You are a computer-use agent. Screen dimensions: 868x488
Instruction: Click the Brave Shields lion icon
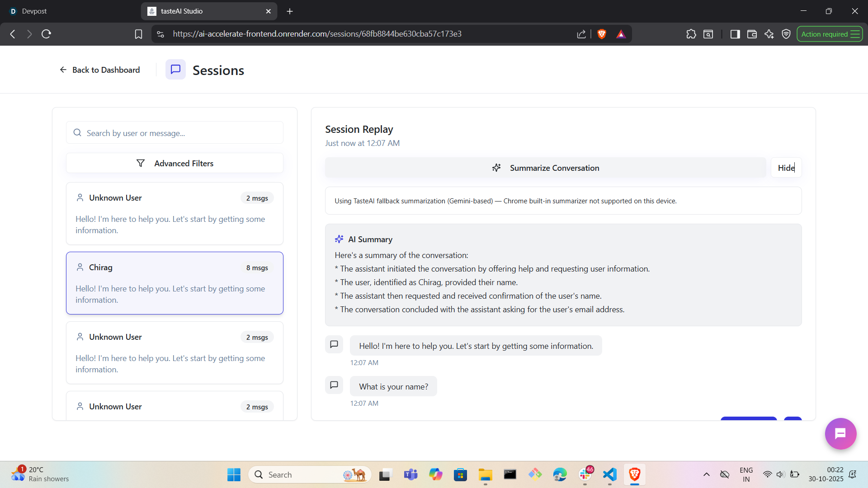(601, 34)
